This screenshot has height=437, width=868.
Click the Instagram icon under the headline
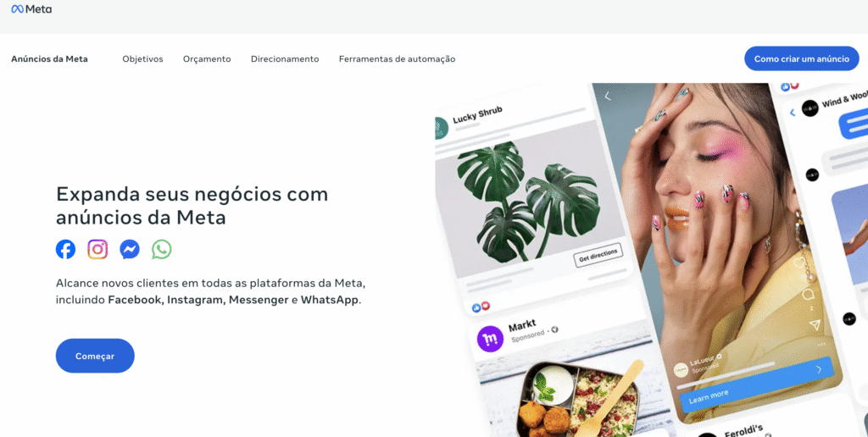coord(97,250)
